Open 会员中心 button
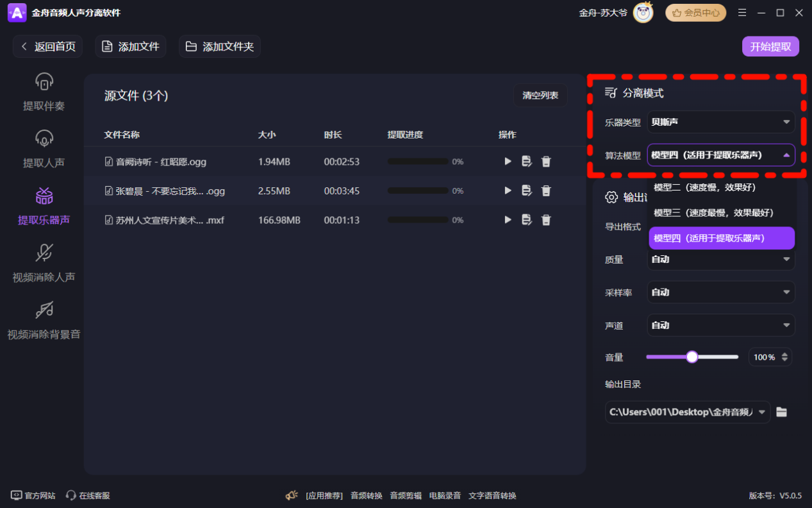The width and height of the screenshot is (812, 508). pos(695,13)
